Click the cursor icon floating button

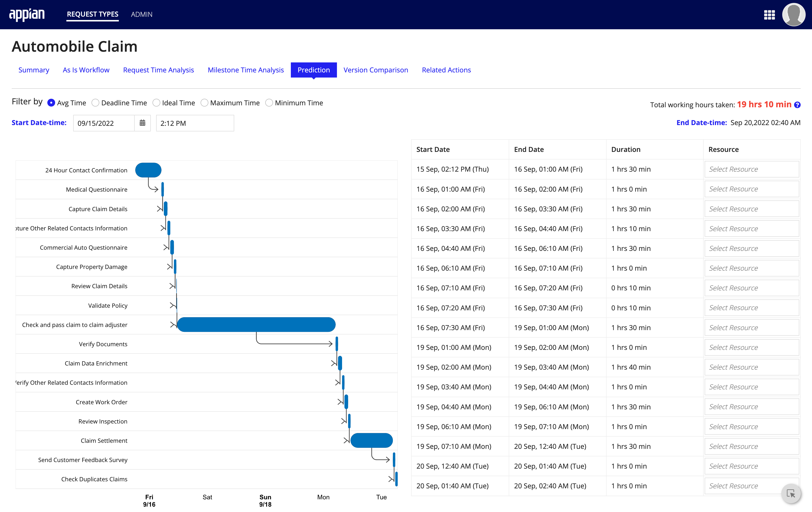click(x=791, y=493)
